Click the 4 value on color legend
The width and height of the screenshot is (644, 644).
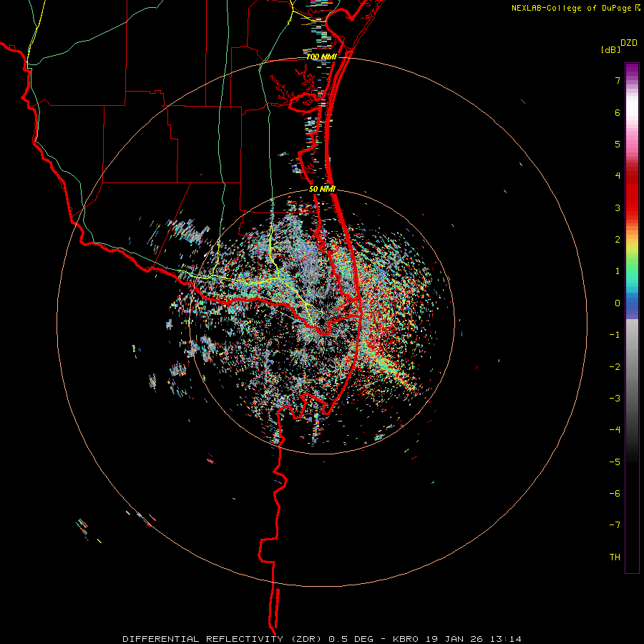[618, 176]
